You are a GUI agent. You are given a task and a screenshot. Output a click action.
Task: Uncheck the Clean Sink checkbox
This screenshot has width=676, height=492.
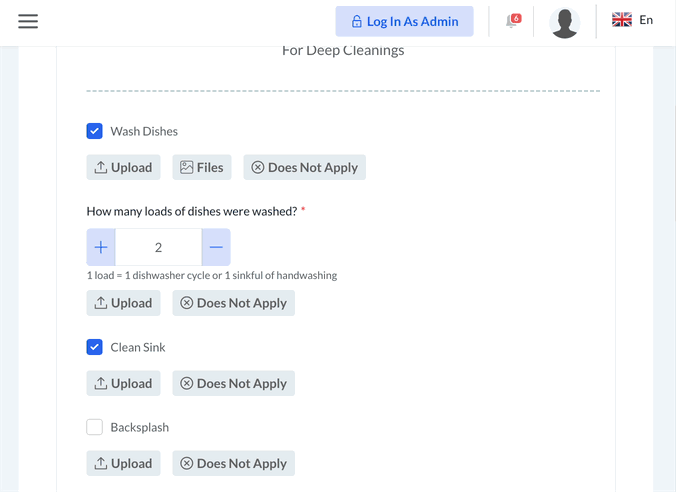[95, 347]
